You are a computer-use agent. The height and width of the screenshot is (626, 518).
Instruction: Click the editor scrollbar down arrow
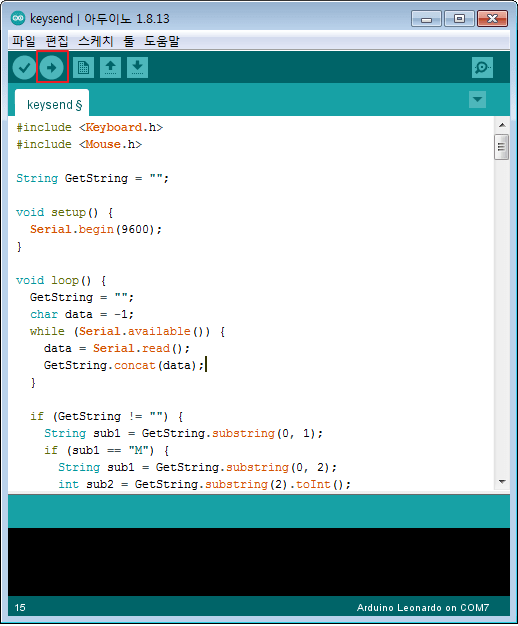pos(502,482)
